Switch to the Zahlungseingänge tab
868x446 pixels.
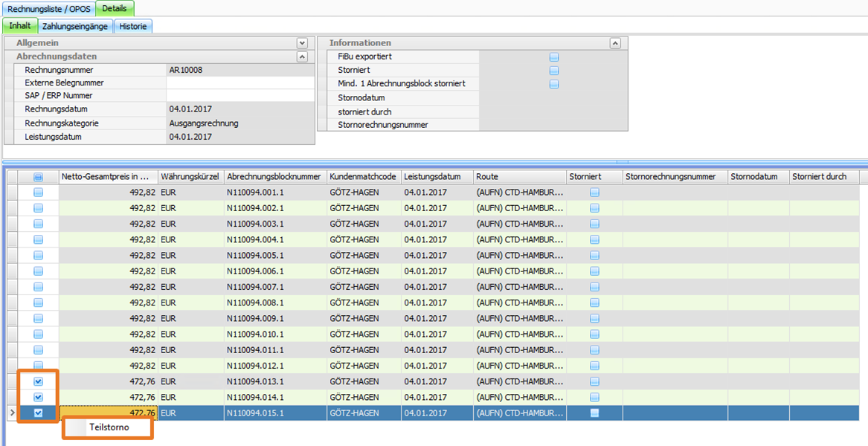[75, 26]
